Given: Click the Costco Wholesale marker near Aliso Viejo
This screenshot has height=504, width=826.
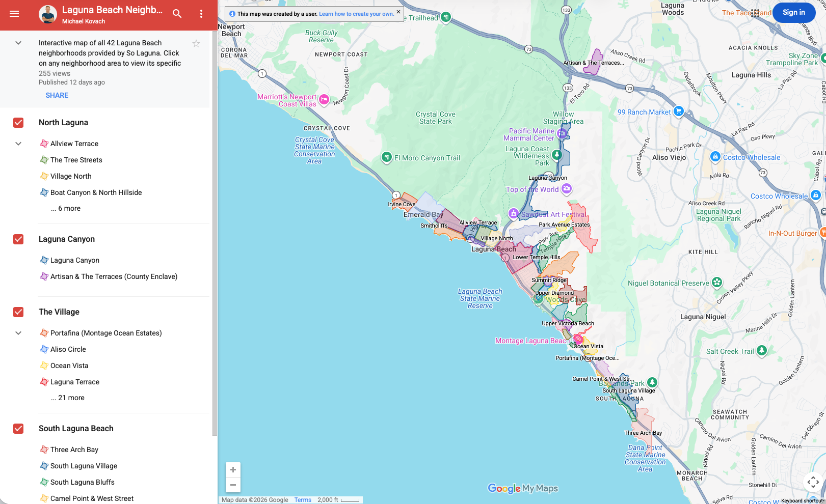Looking at the screenshot, I should pos(715,156).
